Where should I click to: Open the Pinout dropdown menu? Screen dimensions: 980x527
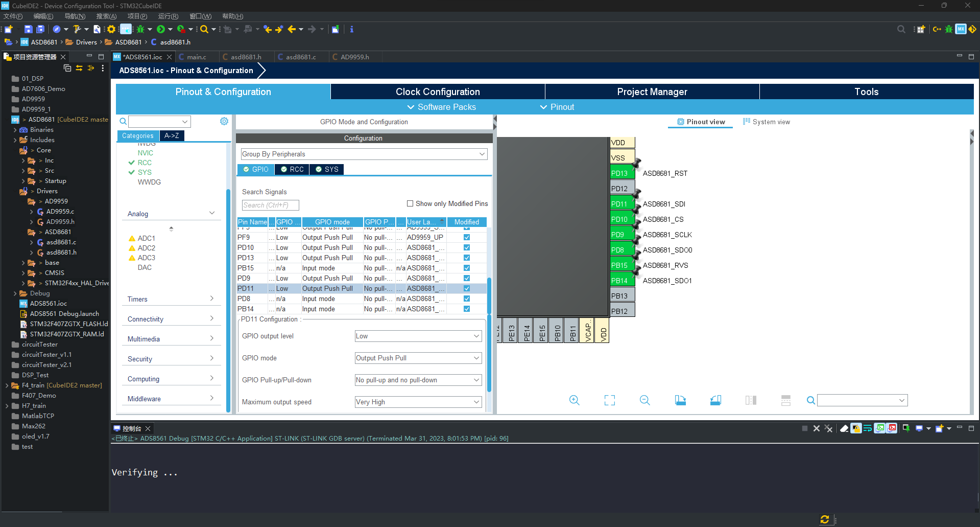pos(557,107)
